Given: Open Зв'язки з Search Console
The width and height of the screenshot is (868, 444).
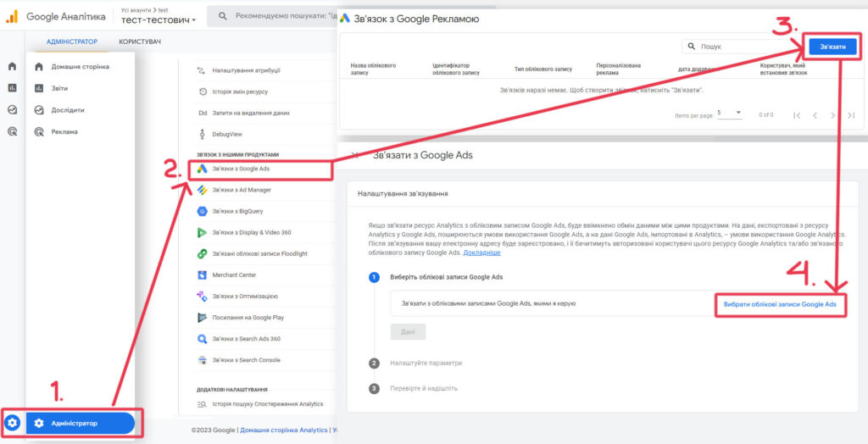Looking at the screenshot, I should pos(246,359).
